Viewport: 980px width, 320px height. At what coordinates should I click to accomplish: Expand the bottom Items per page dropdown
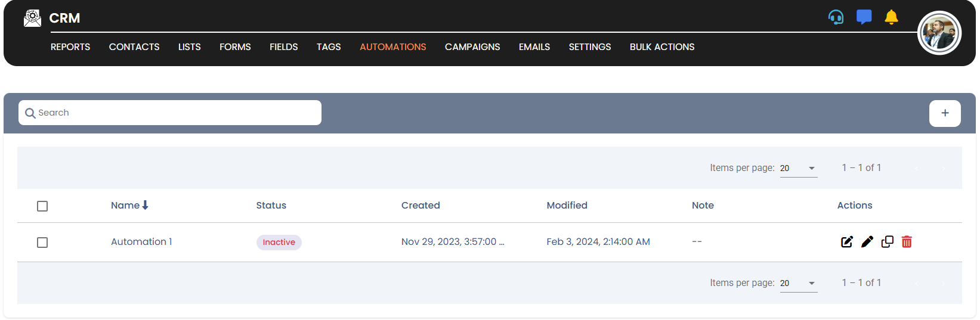(x=798, y=284)
